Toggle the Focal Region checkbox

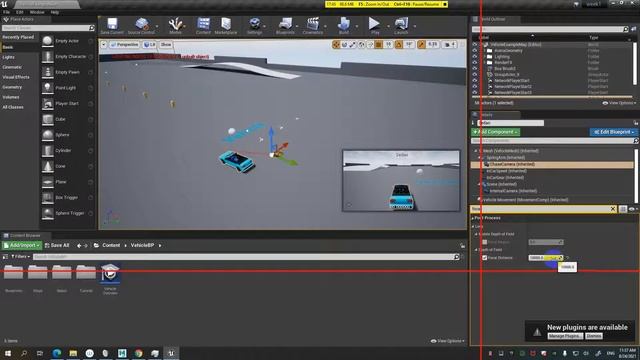pos(484,242)
